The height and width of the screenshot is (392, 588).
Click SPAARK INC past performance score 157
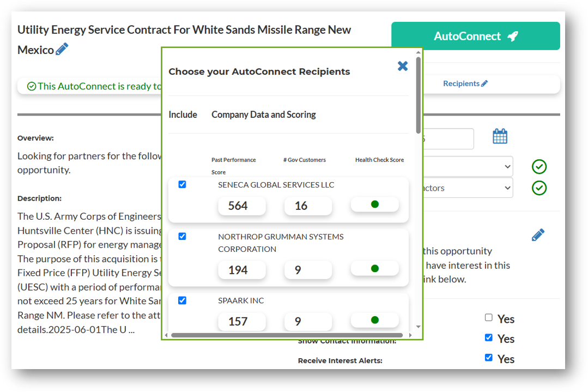pyautogui.click(x=242, y=321)
